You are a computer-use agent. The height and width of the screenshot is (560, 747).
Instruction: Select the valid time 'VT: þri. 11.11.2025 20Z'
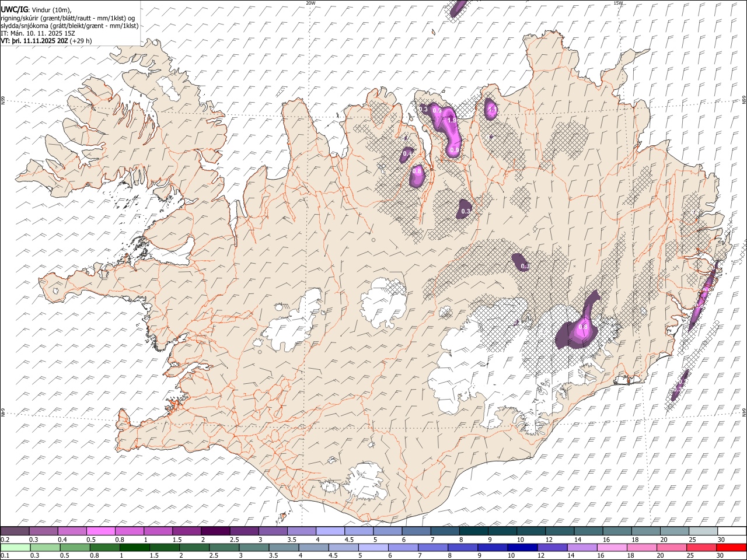[x=34, y=41]
